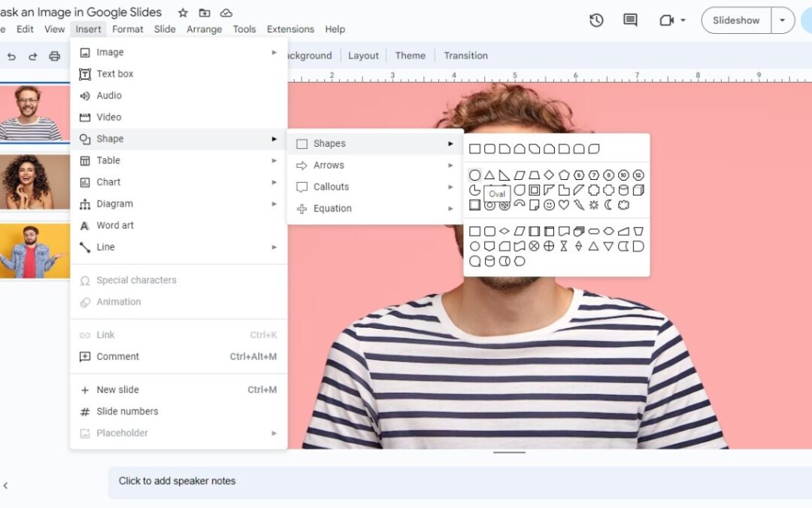Expand the Arrows shape submenu
Viewport: 812px width, 508px height.
point(332,165)
